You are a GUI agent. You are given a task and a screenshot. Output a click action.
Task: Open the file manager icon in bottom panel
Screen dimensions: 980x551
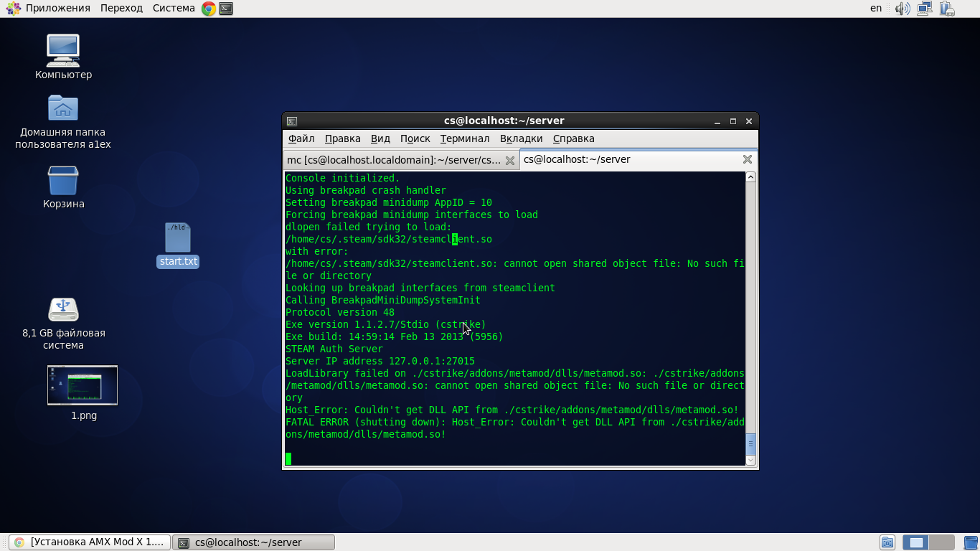click(887, 542)
